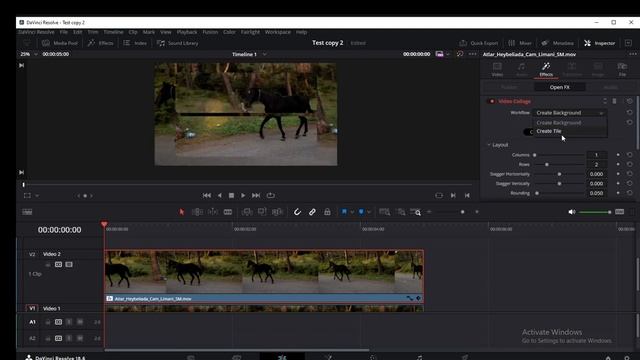Open the viewer options three-dot menu

[473, 54]
